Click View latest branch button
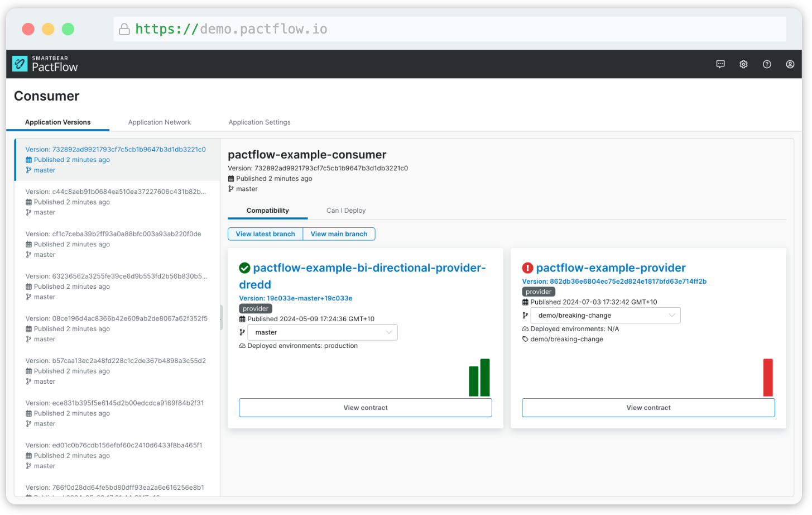Image resolution: width=812 pixels, height=515 pixels. 266,234
